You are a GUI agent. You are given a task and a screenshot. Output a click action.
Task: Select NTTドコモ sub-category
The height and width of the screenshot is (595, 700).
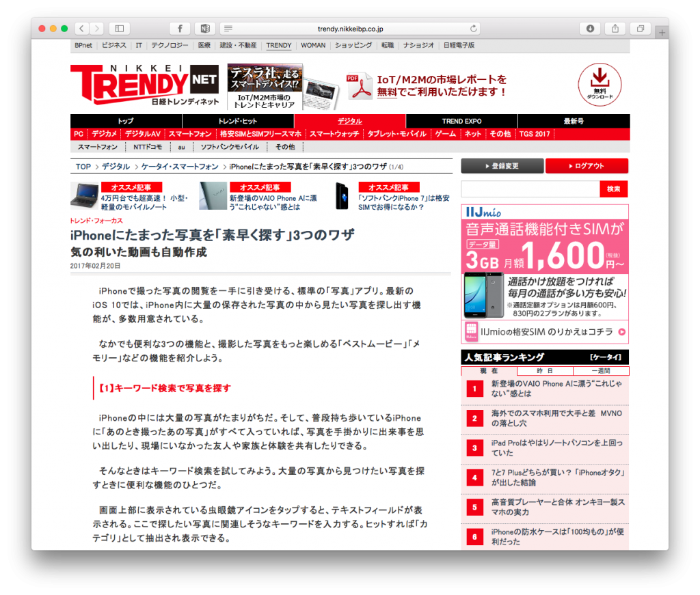(148, 147)
